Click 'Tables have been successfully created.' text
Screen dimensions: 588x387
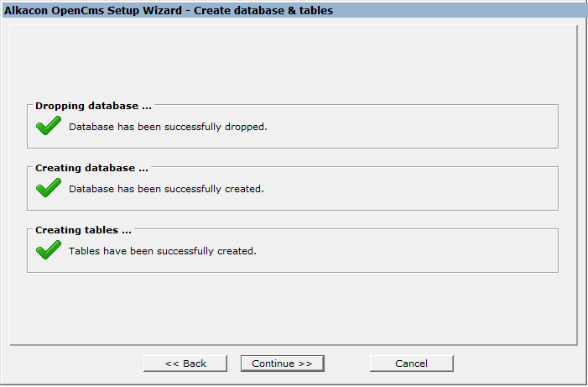(162, 251)
